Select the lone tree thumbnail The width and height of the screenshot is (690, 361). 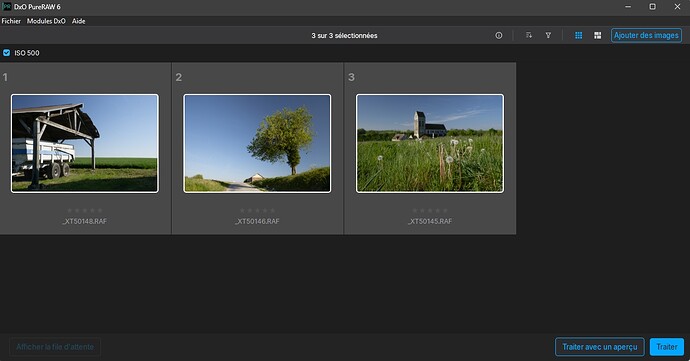click(x=257, y=144)
